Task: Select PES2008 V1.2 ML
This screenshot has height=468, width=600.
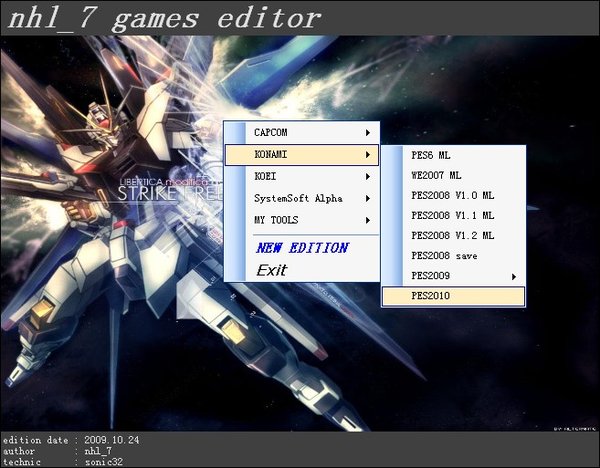Action: 453,235
